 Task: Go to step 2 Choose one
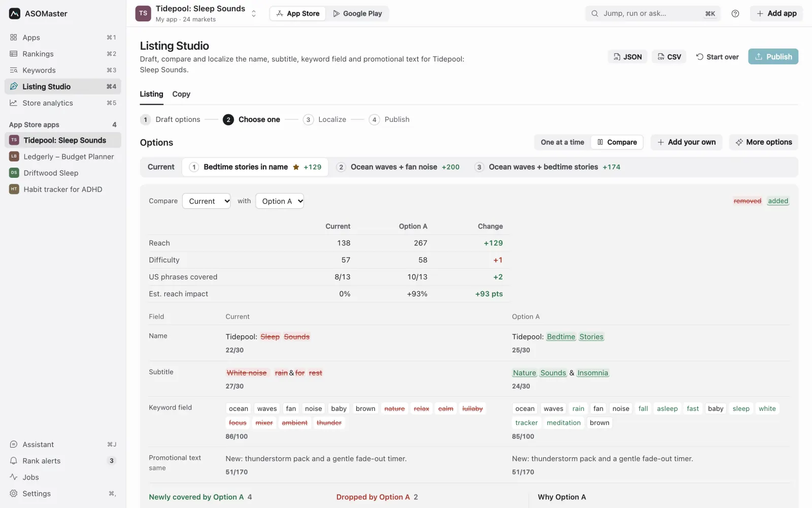tap(252, 119)
